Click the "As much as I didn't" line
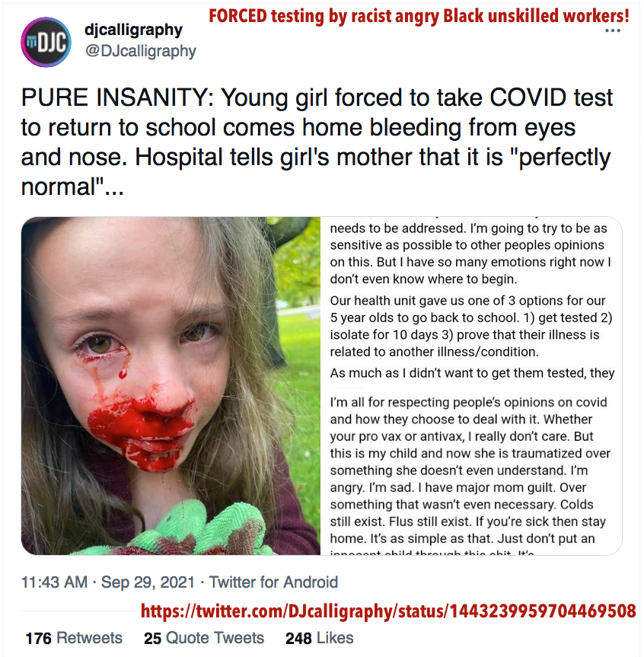Screen dimensions: 644x657 click(472, 373)
